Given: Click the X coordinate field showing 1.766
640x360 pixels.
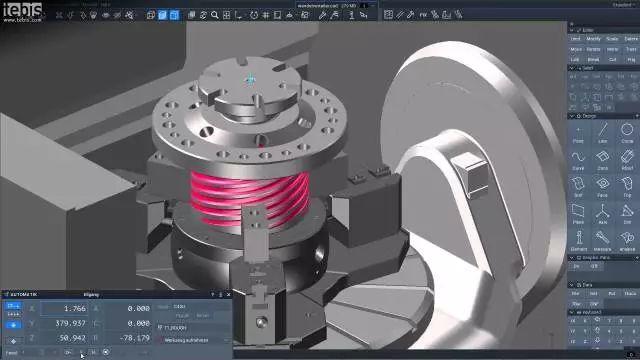Looking at the screenshot, I should (64, 309).
